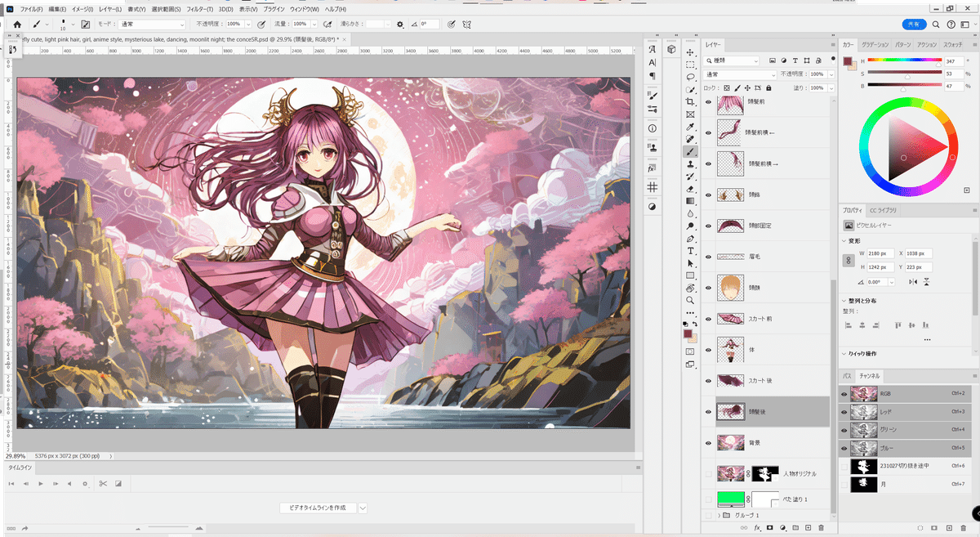The height and width of the screenshot is (537, 980).
Task: Select the Horizontal Type tool
Action: (691, 251)
